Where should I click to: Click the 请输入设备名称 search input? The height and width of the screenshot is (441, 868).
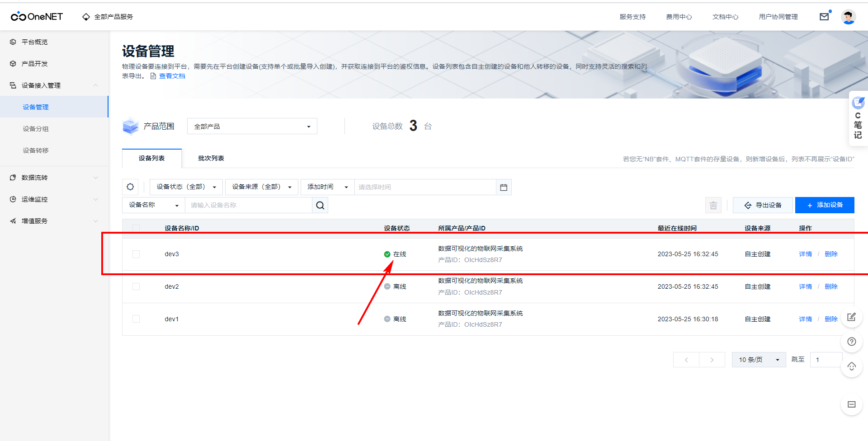pos(248,205)
